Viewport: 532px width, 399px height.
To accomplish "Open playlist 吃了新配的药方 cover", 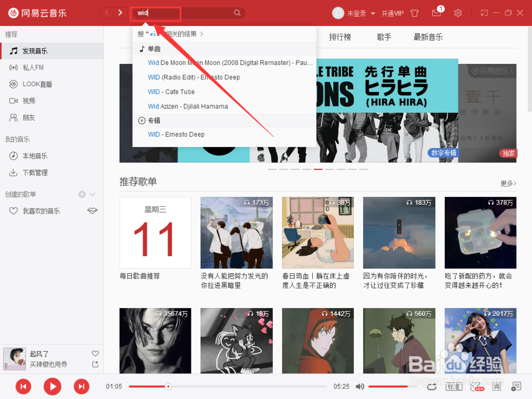I will pos(480,233).
